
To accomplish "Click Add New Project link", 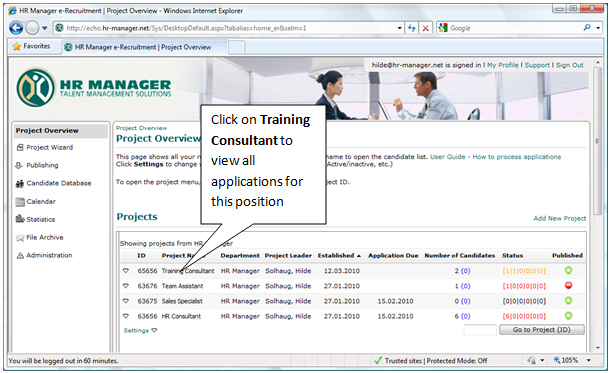I will coord(560,218).
